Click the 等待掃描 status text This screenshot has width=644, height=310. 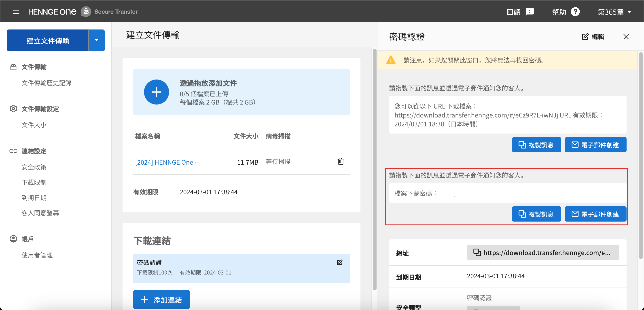[x=278, y=162]
